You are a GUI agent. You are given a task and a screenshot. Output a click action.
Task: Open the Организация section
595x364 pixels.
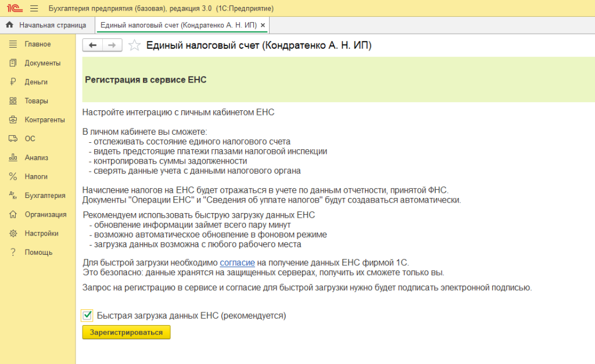point(45,215)
